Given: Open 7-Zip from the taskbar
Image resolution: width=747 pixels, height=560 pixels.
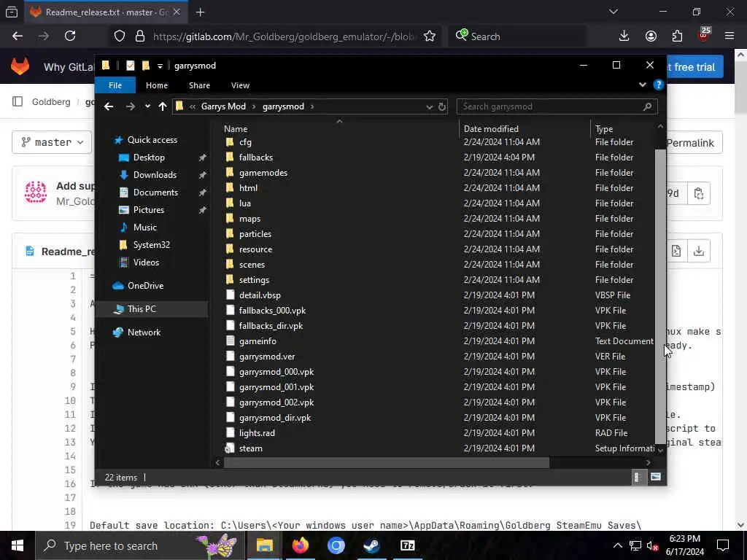Looking at the screenshot, I should click(x=407, y=545).
